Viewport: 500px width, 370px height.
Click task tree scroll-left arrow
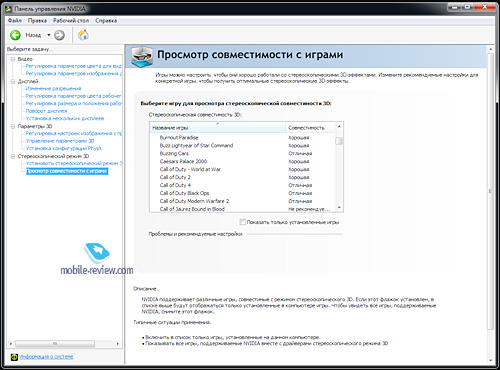(x=11, y=343)
